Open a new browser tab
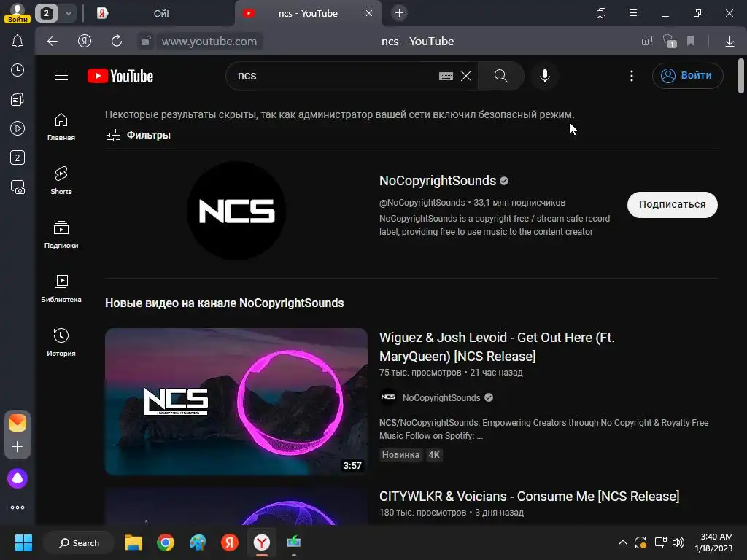This screenshot has height=560, width=747. point(399,13)
